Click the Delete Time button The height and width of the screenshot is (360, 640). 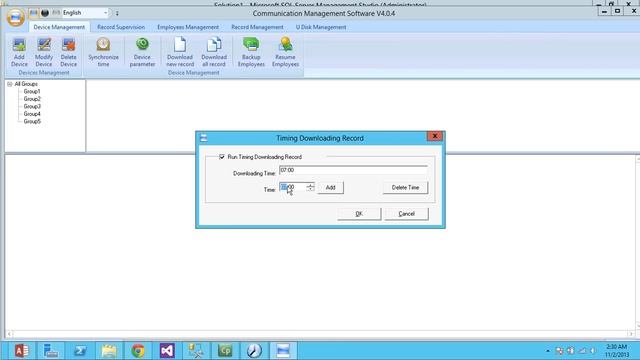point(405,188)
